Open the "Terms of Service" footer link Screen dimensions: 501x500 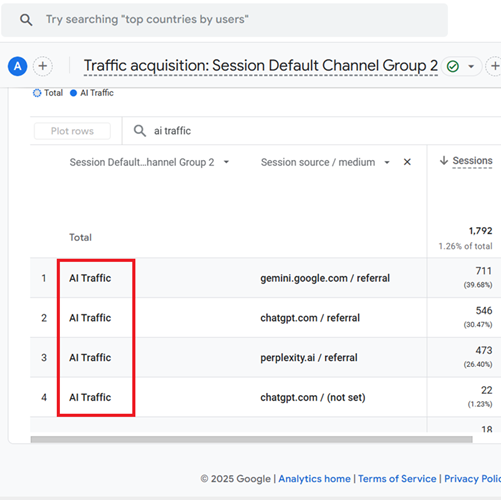click(397, 479)
